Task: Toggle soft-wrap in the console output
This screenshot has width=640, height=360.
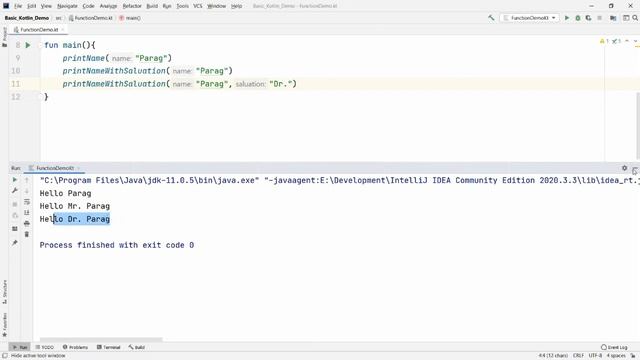Action: click(x=27, y=202)
